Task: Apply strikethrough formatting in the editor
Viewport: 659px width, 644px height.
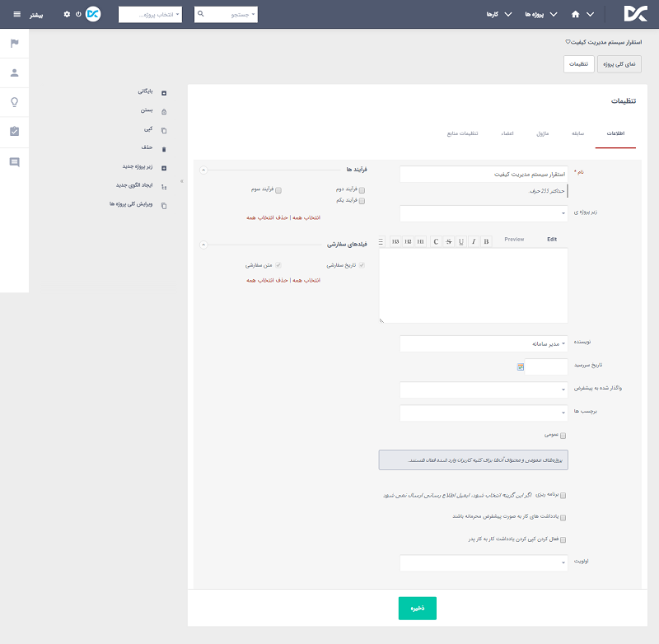Action: pyautogui.click(x=448, y=241)
